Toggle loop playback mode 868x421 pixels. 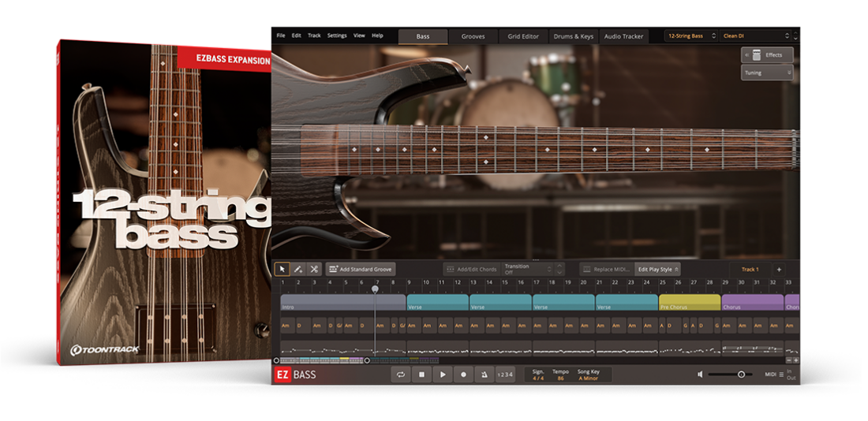tap(401, 375)
